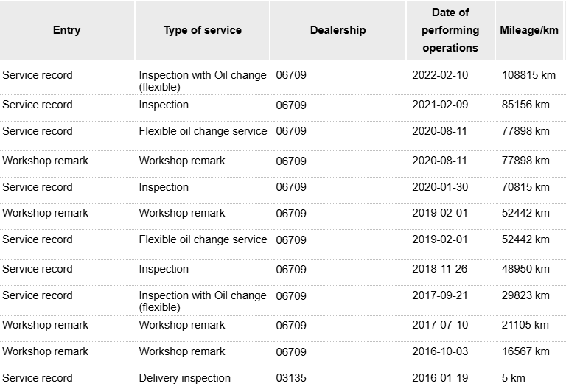This screenshot has height=392, width=566.
Task: Click Flexible oil change service dated 2019-02-01
Action: click(203, 239)
